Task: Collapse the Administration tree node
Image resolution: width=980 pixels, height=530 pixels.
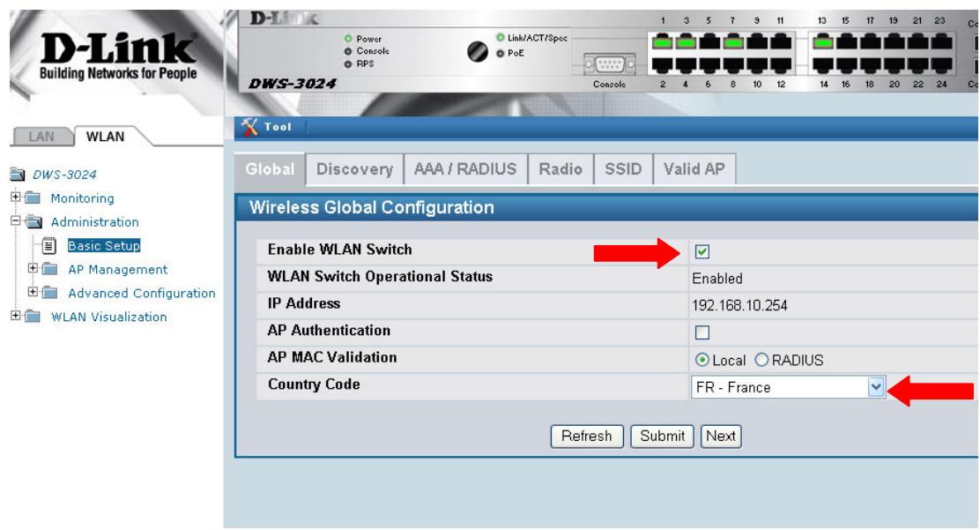Action: pos(16,220)
